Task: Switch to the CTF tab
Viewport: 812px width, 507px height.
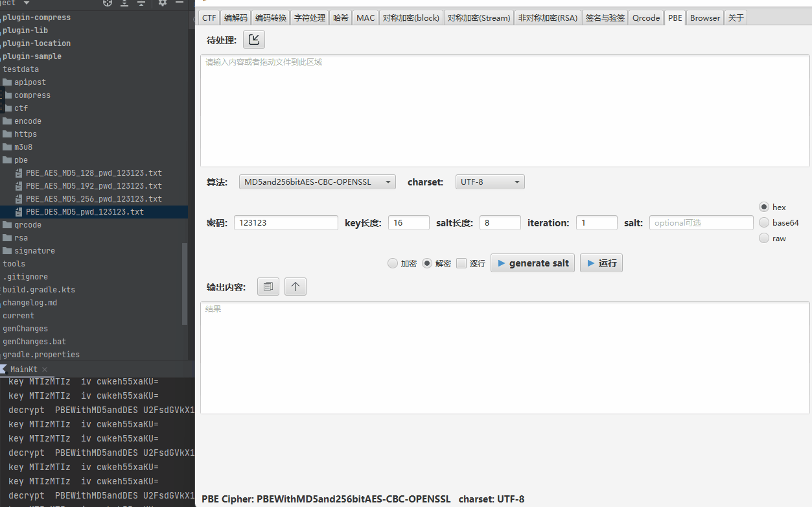Action: pyautogui.click(x=209, y=18)
